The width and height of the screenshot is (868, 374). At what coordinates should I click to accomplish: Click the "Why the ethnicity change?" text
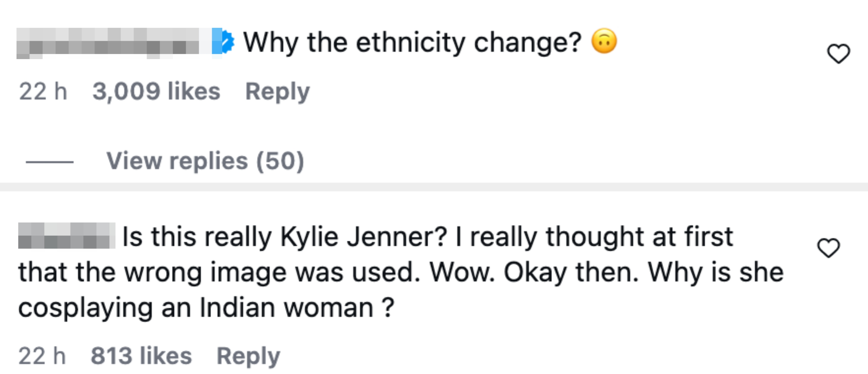pos(412,43)
